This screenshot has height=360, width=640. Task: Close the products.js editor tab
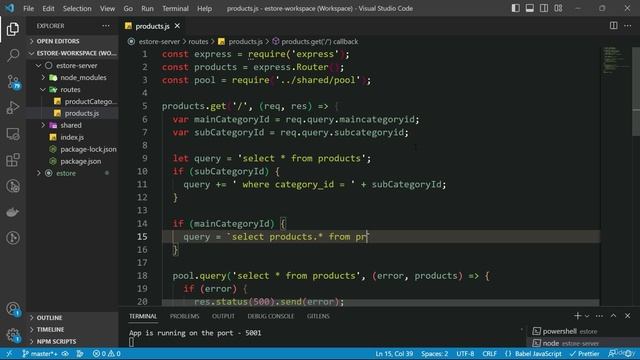point(177,26)
